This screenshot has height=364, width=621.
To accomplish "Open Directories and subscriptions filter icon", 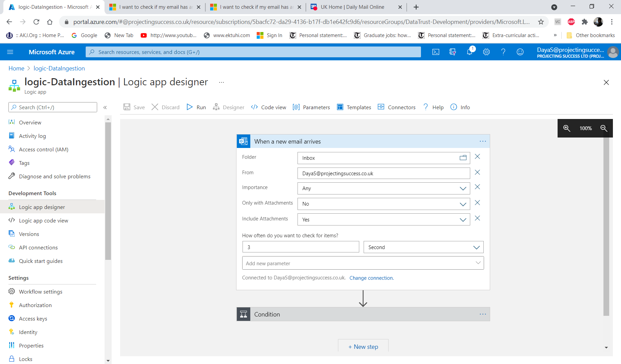I will (x=452, y=52).
